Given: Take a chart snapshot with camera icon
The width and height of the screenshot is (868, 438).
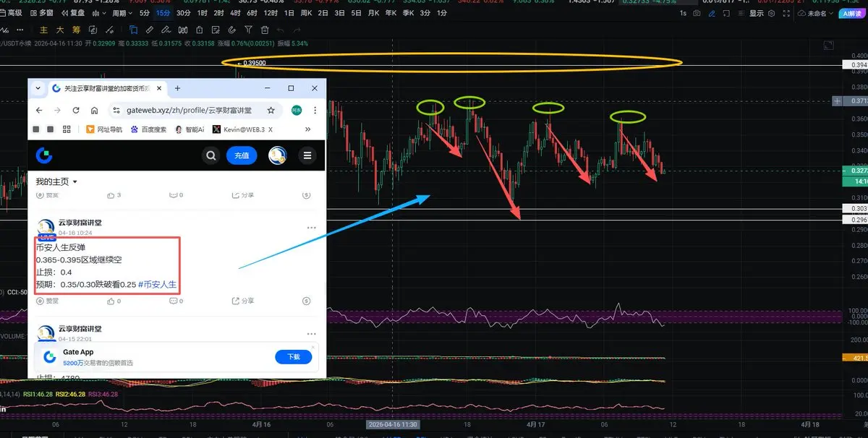Looking at the screenshot, I should point(697,13).
